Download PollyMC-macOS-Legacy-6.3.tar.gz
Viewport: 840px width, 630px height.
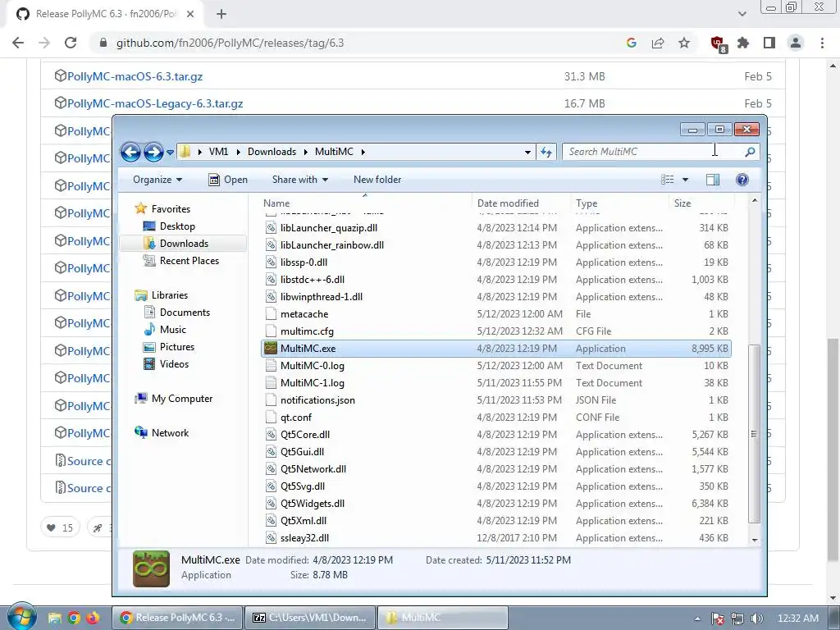click(155, 103)
